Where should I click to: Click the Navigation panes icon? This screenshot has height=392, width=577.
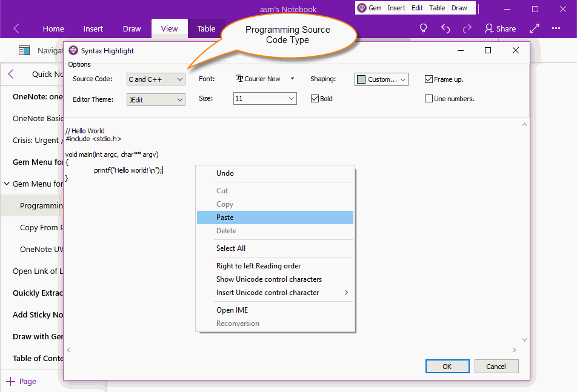click(24, 50)
